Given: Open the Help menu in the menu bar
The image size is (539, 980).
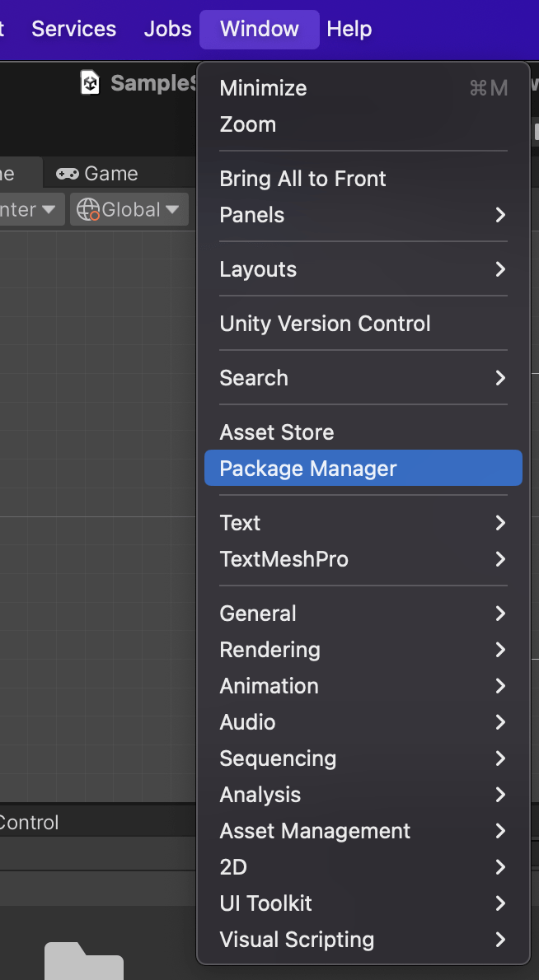Looking at the screenshot, I should pos(349,29).
